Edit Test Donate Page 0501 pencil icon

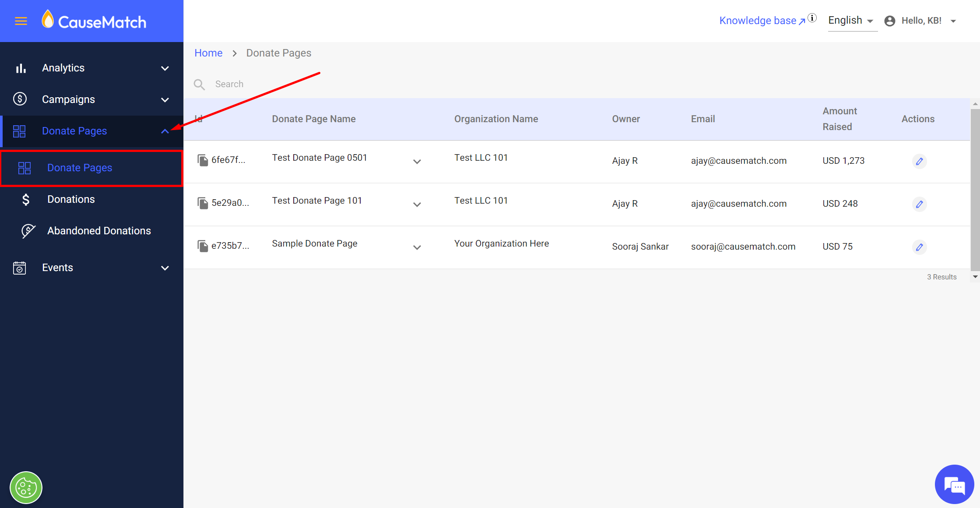pos(919,161)
